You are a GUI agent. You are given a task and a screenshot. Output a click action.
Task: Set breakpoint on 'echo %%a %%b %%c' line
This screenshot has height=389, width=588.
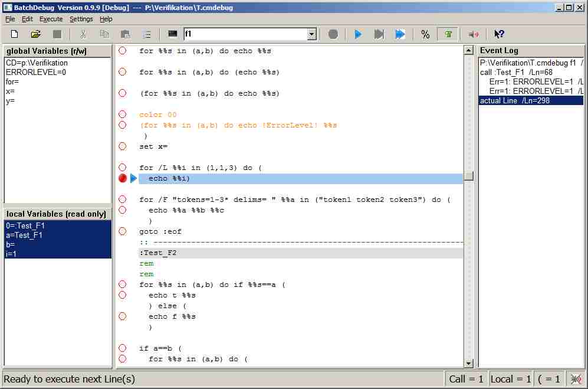123,210
